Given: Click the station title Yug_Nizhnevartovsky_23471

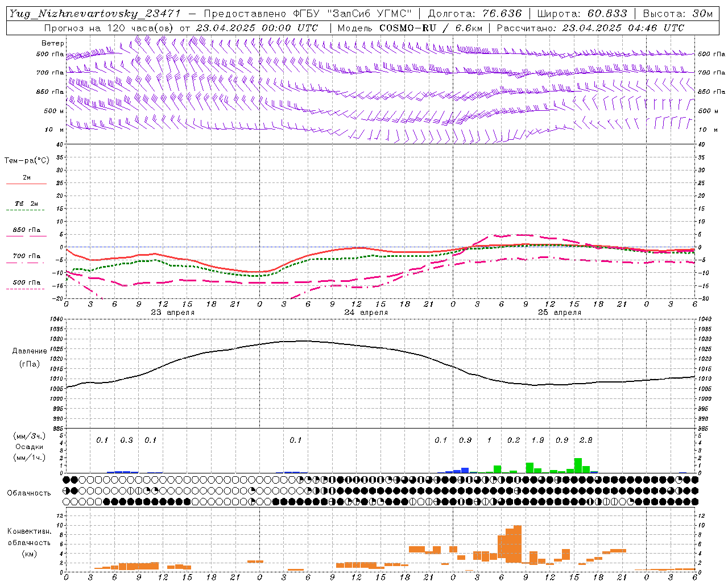Looking at the screenshot, I should tap(95, 14).
